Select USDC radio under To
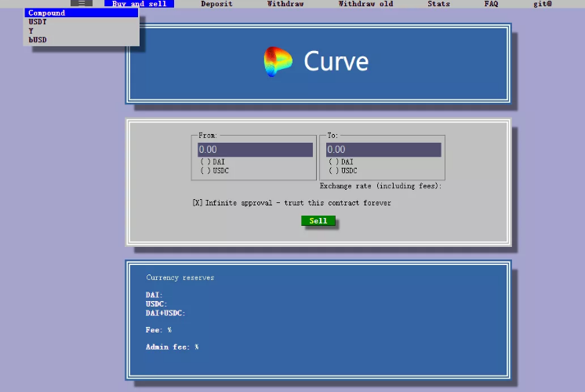Viewport: 585px width, 392px height. [x=343, y=171]
